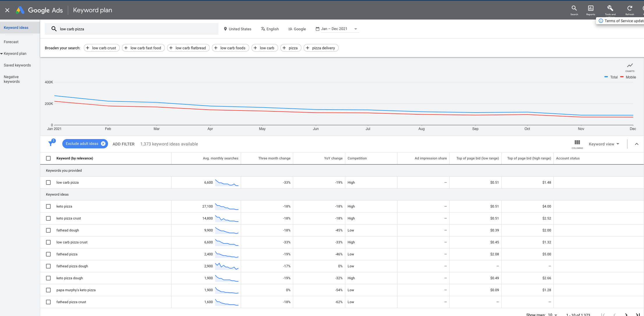Add 'low carb crust' to broaden search
Image resolution: width=644 pixels, height=316 pixels.
click(102, 48)
